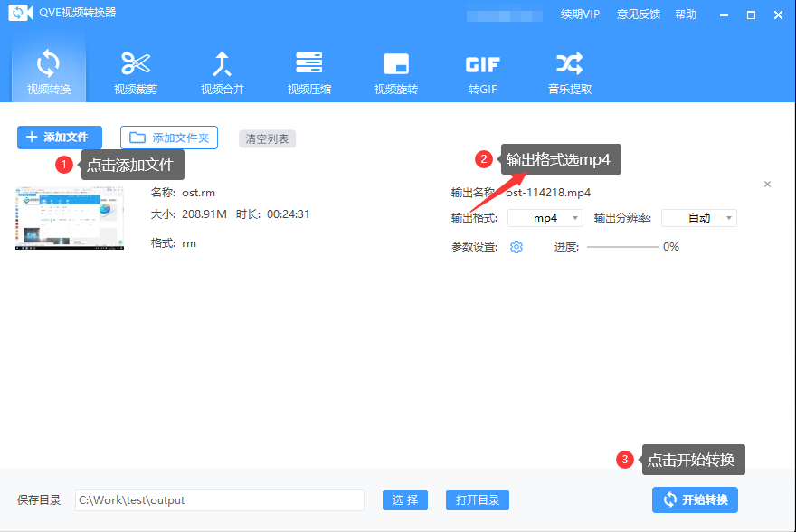Open the 音乐提取 music extract tool

[x=570, y=71]
